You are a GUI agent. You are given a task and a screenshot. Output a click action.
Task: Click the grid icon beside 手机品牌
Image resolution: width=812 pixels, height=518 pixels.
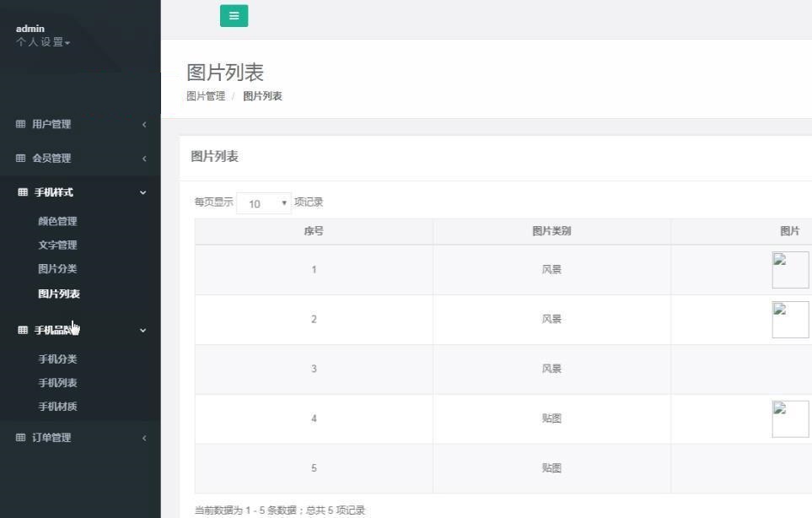(23, 331)
